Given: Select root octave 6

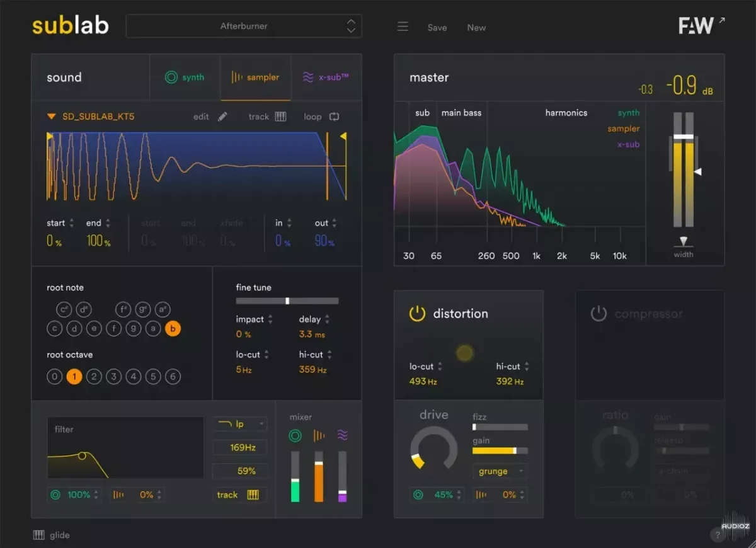Looking at the screenshot, I should click(173, 377).
